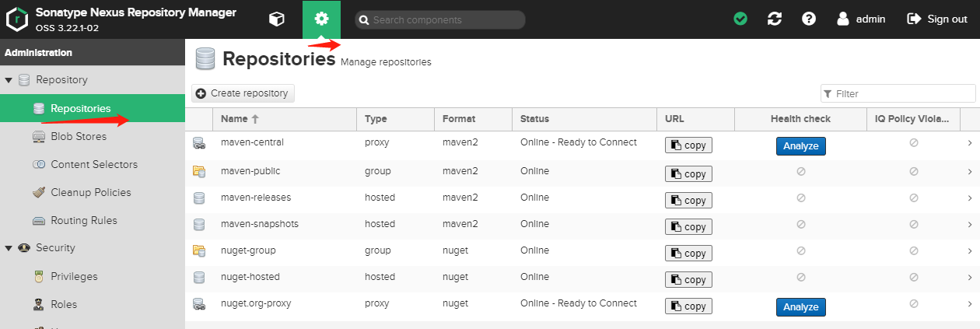The height and width of the screenshot is (329, 980).
Task: Click the Health check column header
Action: (x=800, y=119)
